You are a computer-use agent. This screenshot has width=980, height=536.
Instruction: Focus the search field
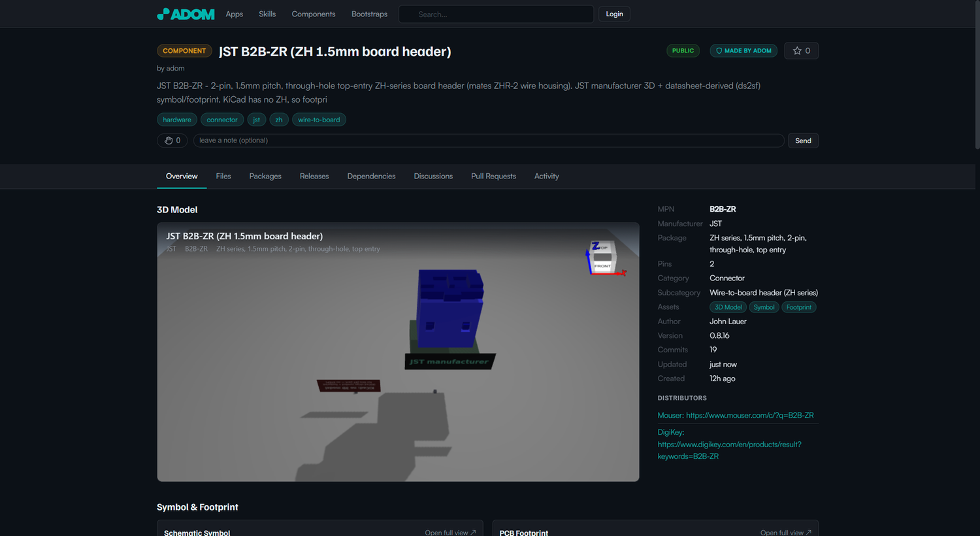(497, 14)
